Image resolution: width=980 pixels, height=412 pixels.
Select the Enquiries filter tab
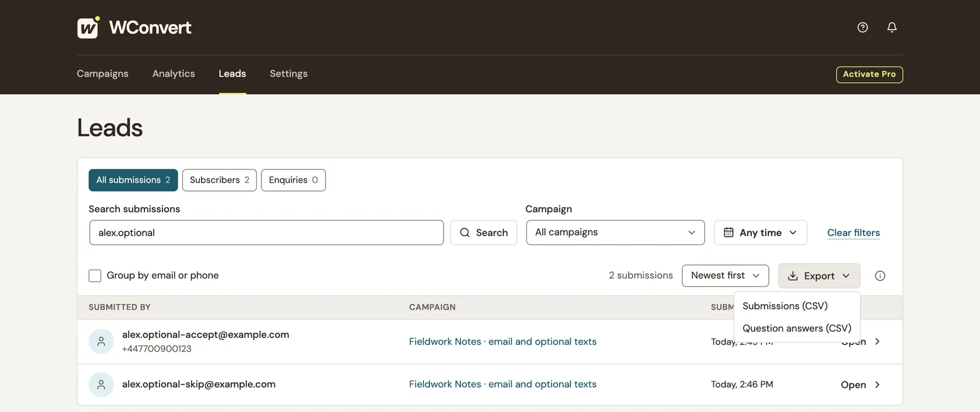(x=293, y=180)
